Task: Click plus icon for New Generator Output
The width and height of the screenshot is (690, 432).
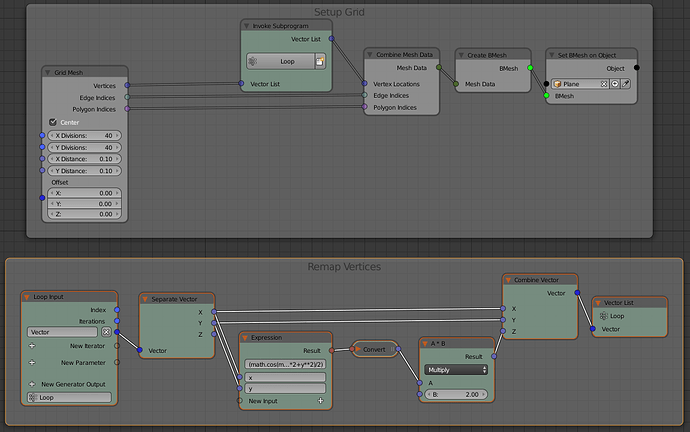Action: pos(32,384)
